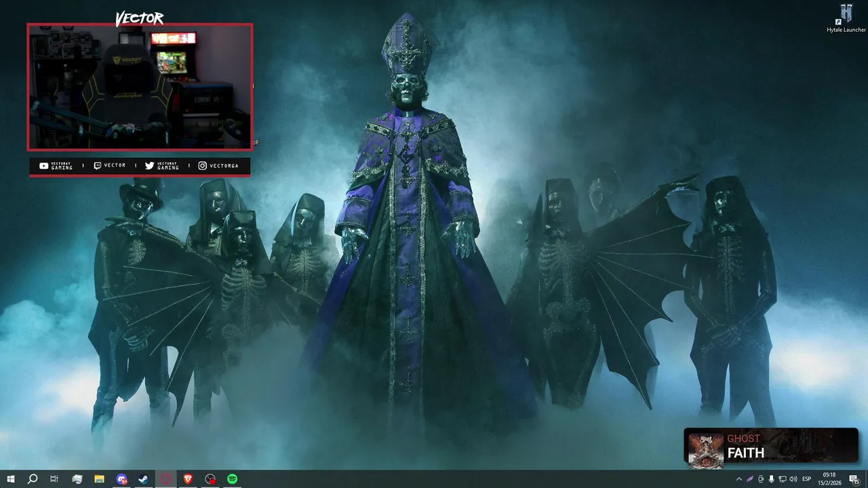Open the Windows Start menu
This screenshot has width=868, height=488.
point(10,479)
